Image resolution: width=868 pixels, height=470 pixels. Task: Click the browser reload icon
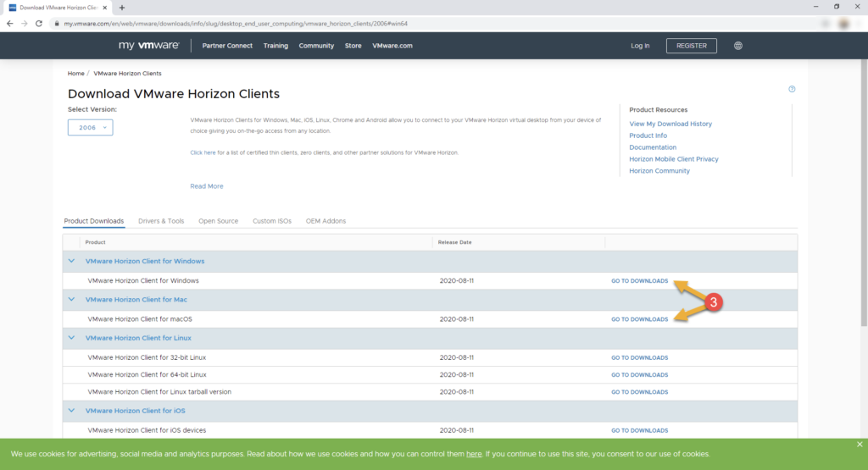(37, 24)
